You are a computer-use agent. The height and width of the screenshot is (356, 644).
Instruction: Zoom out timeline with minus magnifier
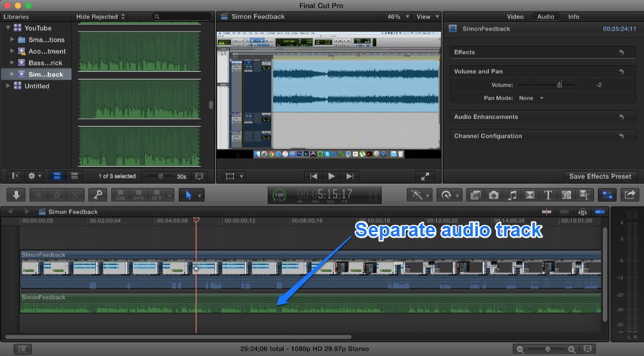click(x=520, y=349)
